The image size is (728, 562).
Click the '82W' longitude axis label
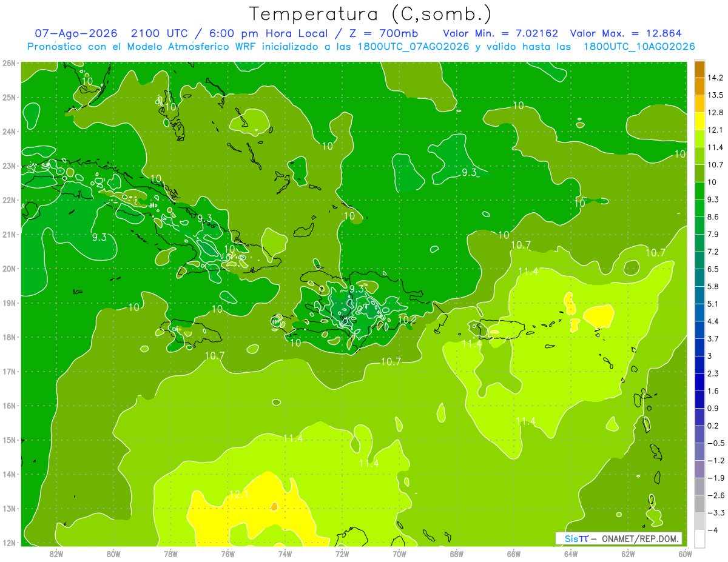56,554
